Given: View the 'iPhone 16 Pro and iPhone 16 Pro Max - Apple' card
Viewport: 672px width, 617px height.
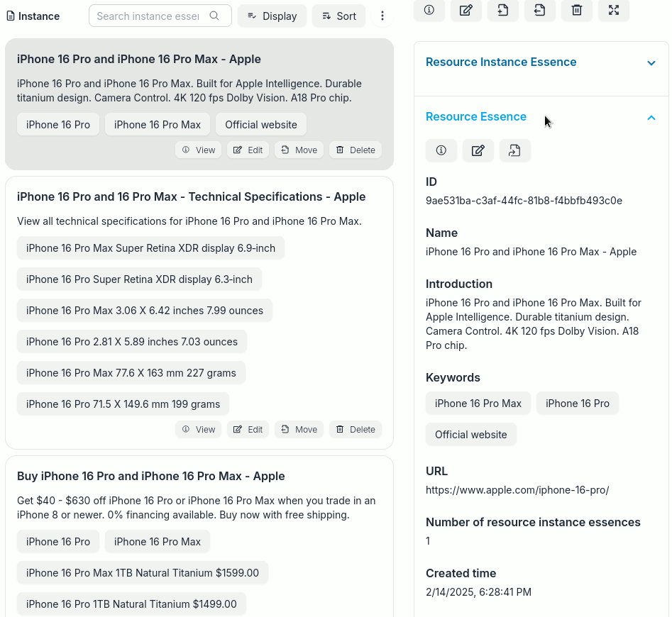Looking at the screenshot, I should click(x=199, y=150).
